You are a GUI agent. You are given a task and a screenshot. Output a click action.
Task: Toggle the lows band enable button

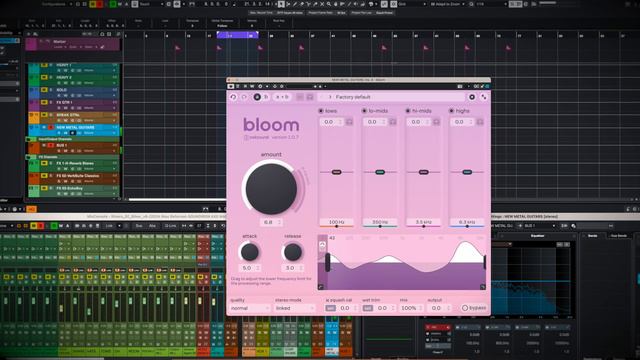[x=321, y=111]
